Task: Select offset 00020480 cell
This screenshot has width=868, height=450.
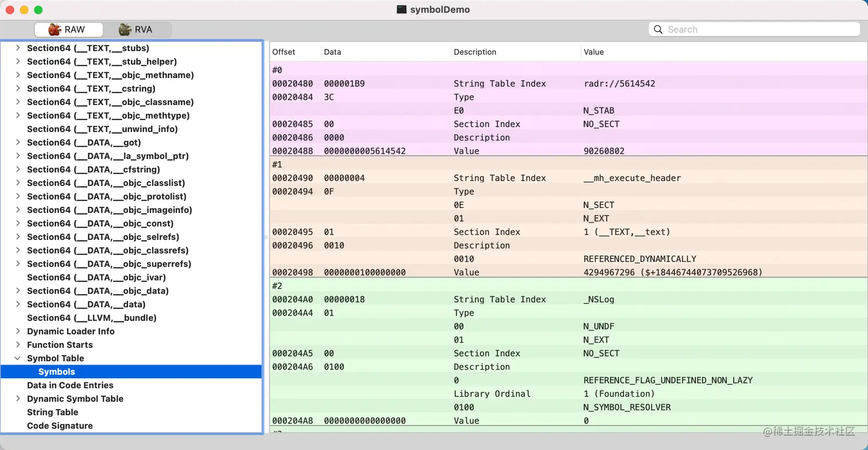Action: 293,84
